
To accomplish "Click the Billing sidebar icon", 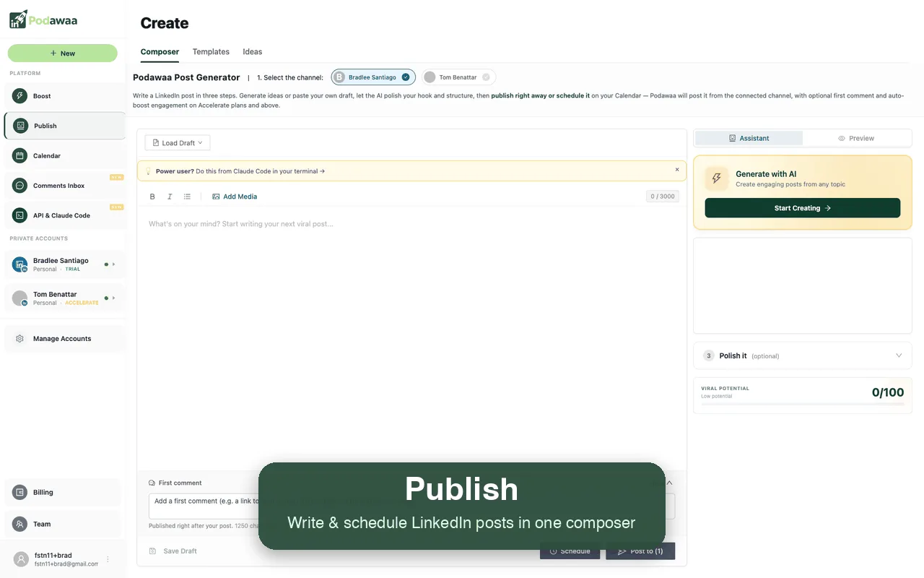I will 20,493.
